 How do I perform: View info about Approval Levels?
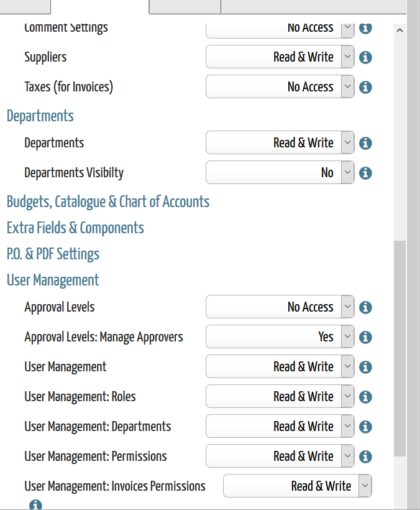tap(365, 307)
